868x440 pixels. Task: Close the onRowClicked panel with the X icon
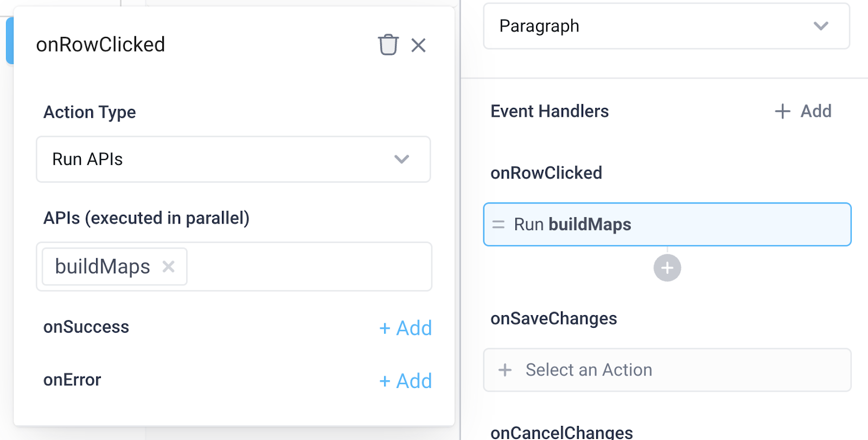[418, 46]
